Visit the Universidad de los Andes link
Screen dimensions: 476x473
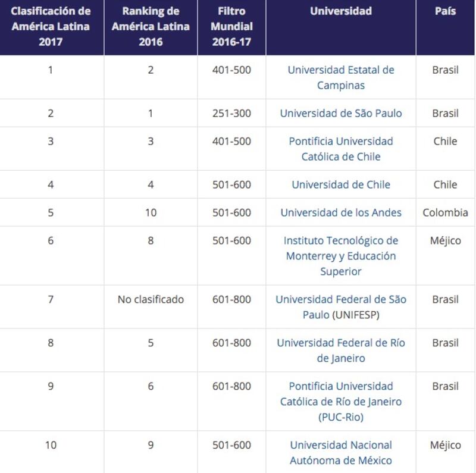[x=340, y=212]
